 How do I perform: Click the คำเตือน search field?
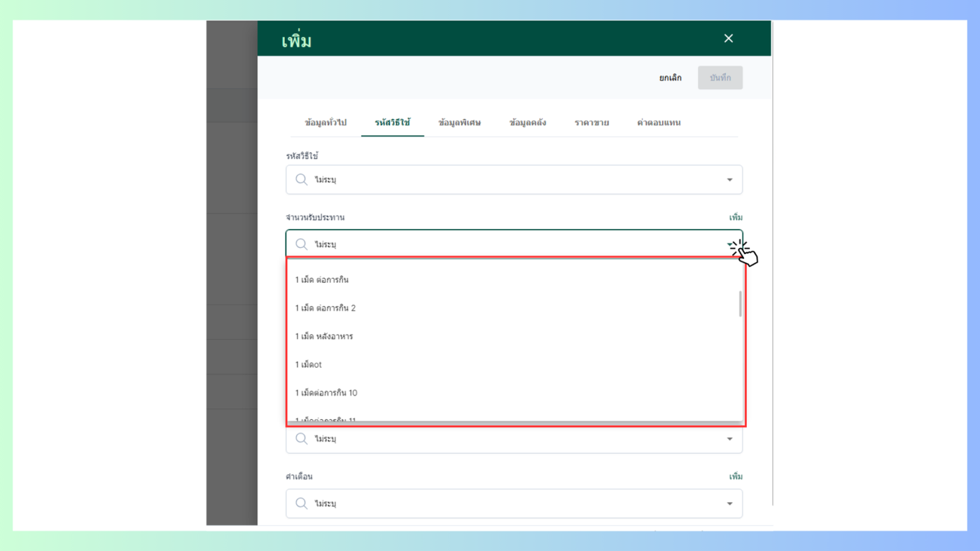[x=514, y=503]
